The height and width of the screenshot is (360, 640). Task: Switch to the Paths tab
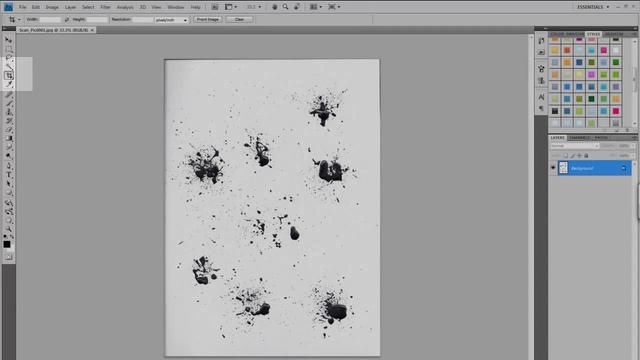[x=601, y=138]
